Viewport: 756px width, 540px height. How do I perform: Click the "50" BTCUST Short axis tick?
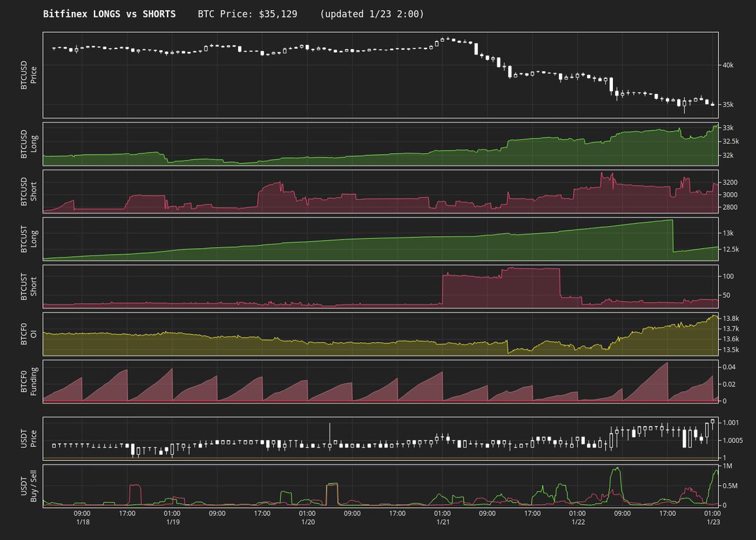726,295
